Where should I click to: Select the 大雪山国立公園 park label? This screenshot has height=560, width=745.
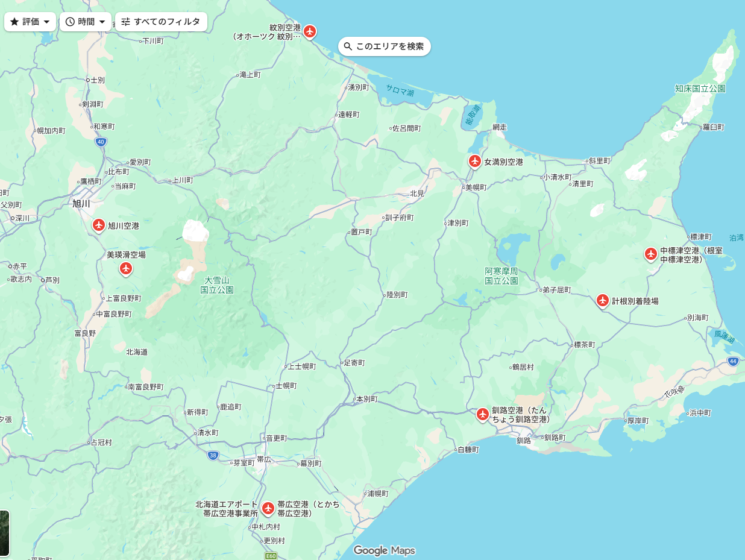[217, 285]
